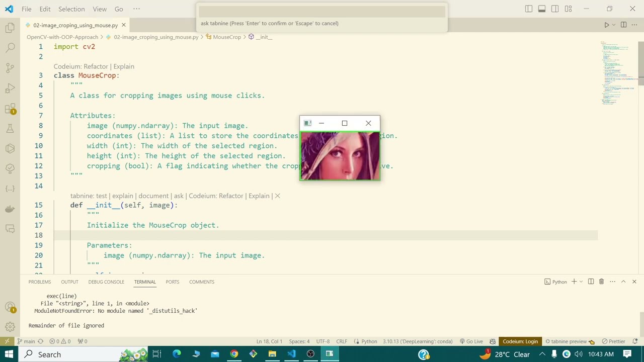Open the View menu
This screenshot has width=644, height=362.
click(100, 9)
